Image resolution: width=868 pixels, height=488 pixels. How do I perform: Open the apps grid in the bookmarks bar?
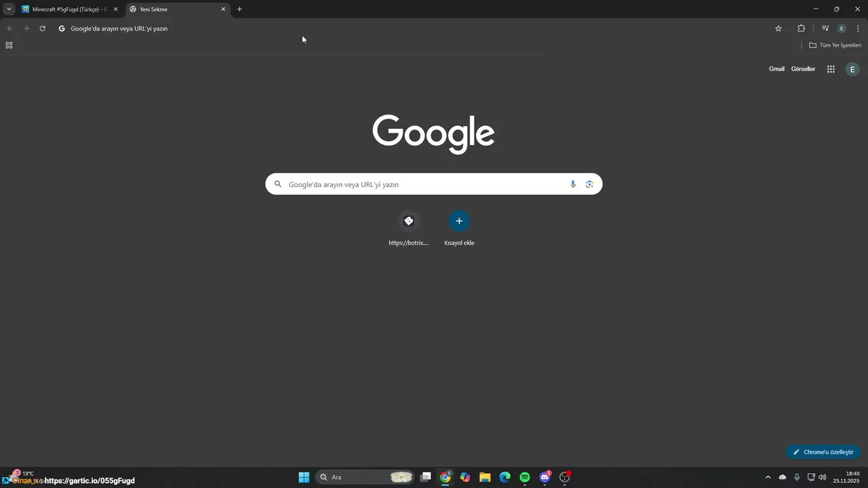[x=9, y=45]
